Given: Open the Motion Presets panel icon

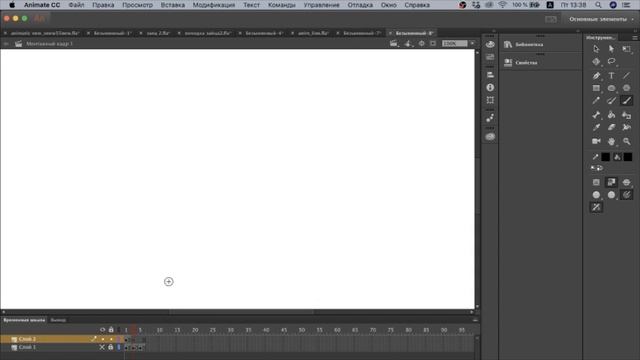Looking at the screenshot, I should click(x=490, y=118).
